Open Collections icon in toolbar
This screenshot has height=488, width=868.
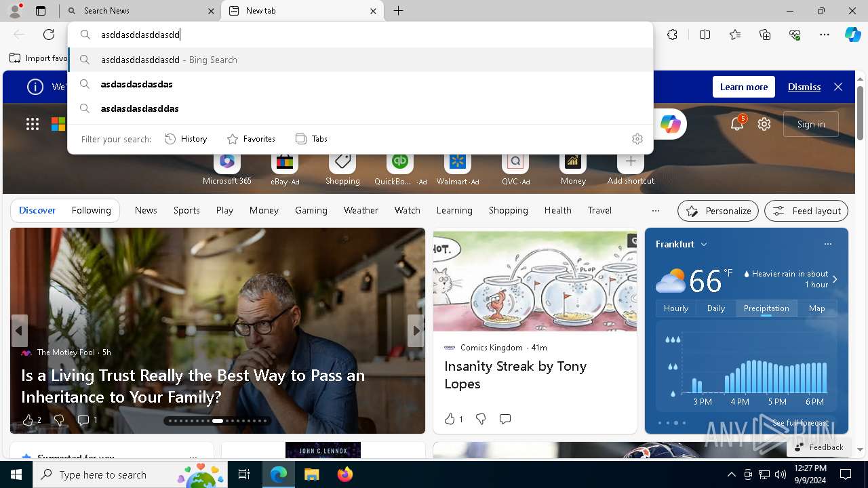[x=765, y=35]
